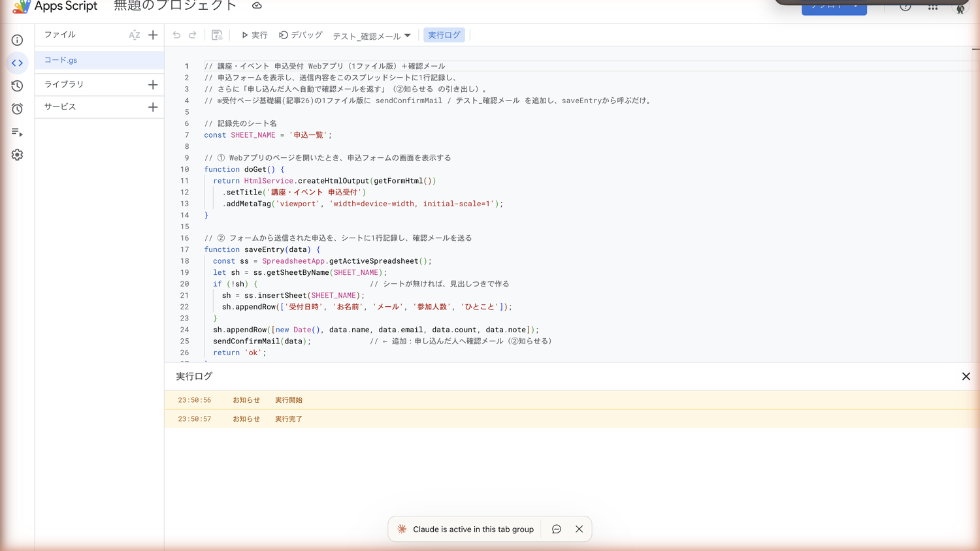Click the .addMetaTag viewport line

pos(363,204)
